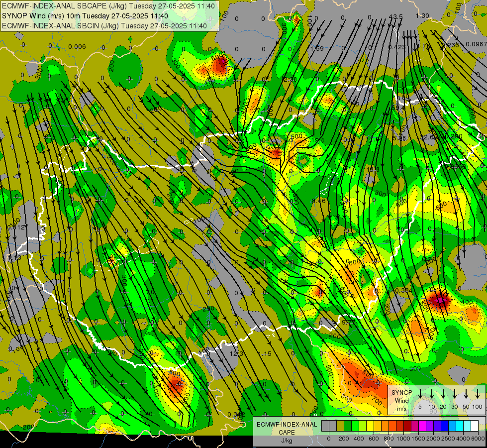Select the dark red maroon swatch in scale
The height and width of the screenshot is (448, 487).
tap(408, 426)
